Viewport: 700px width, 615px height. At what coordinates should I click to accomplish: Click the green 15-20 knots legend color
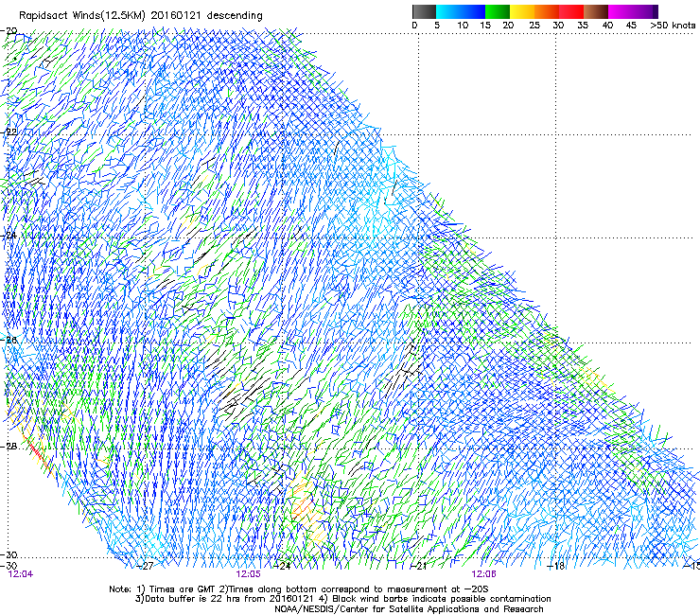[498, 11]
